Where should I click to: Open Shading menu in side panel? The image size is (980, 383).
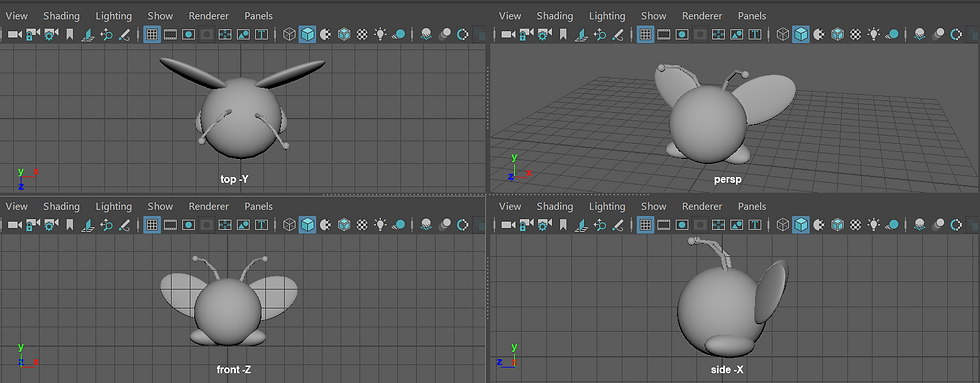pos(555,206)
